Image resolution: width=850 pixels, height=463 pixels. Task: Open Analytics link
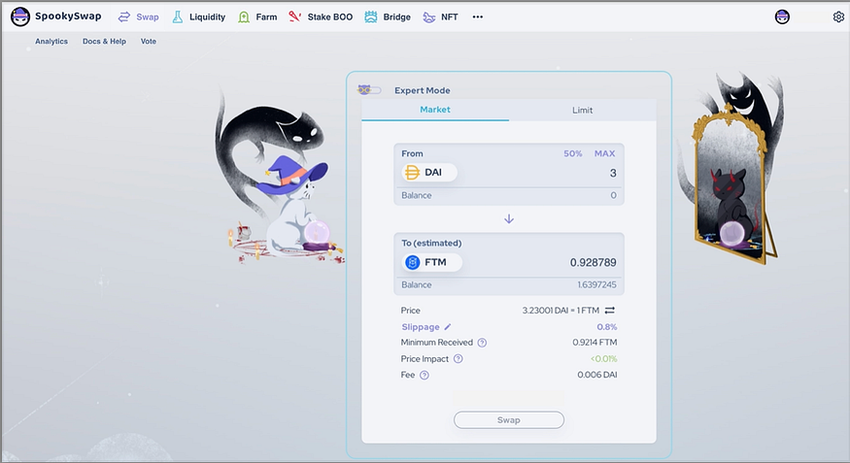(51, 41)
